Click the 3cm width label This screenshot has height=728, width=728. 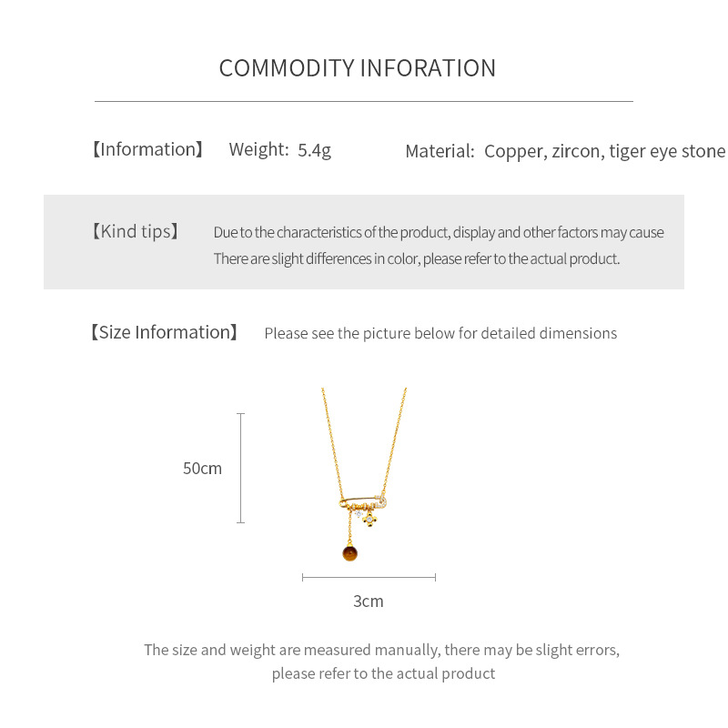coord(369,602)
